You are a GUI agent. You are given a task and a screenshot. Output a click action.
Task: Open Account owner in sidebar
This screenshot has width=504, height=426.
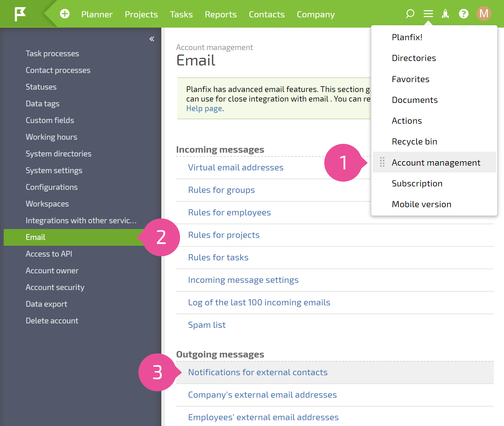[52, 271]
